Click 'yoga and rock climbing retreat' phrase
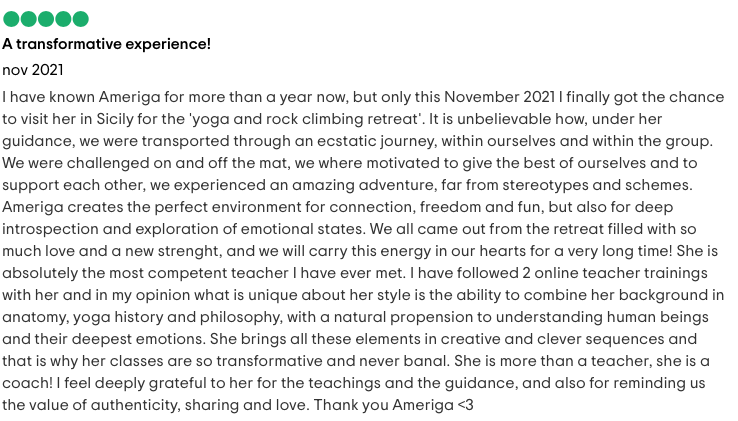This screenshot has height=421, width=738. (305, 119)
